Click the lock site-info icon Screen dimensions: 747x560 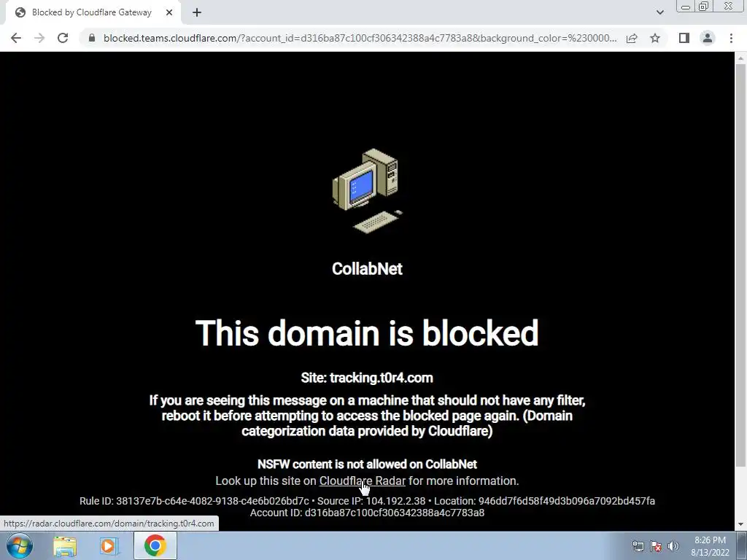(x=91, y=38)
